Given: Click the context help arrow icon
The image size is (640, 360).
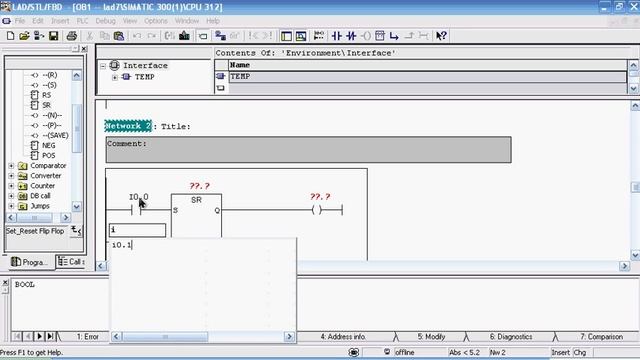Looking at the screenshot, I should pyautogui.click(x=441, y=36).
